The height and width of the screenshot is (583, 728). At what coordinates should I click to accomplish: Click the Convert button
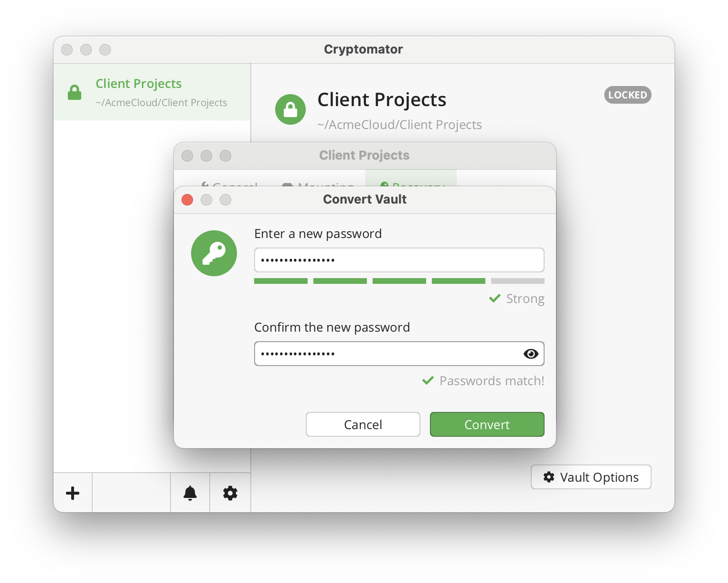tap(487, 424)
